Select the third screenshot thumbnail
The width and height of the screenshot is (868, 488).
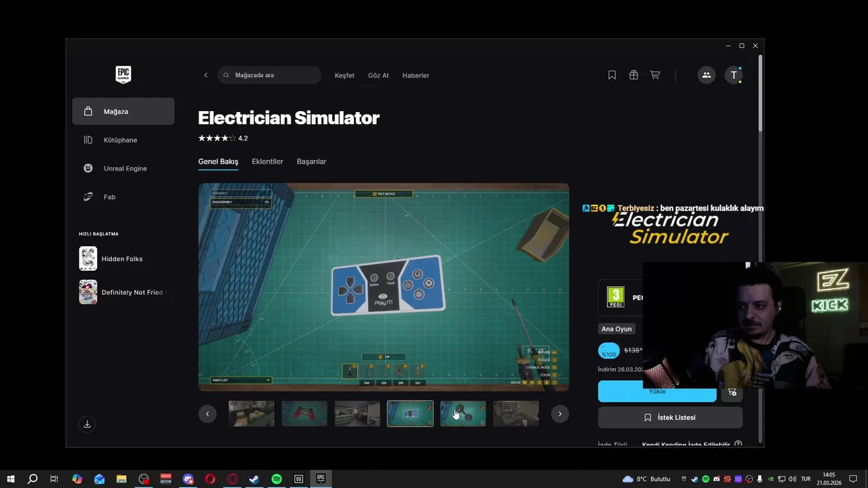[x=357, y=413]
